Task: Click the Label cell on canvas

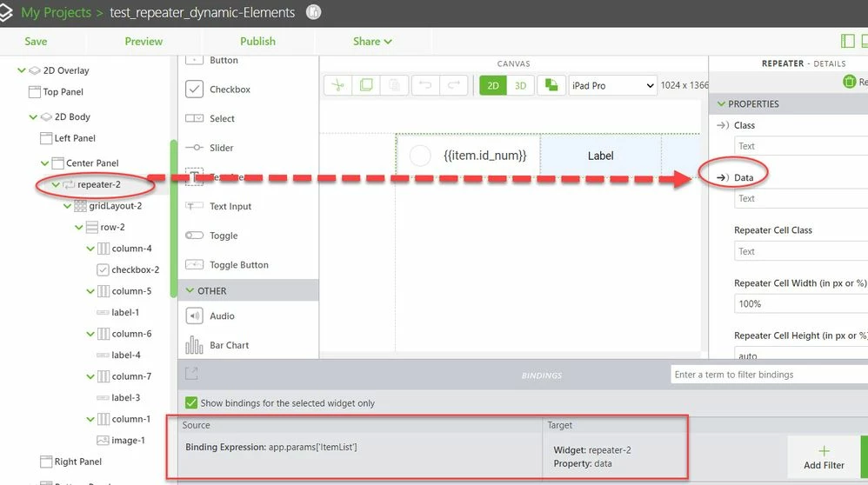Action: tap(601, 156)
